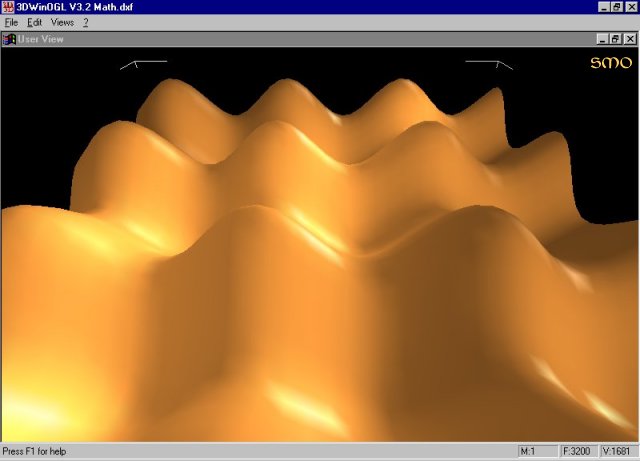Viewport: 640px width, 461px height.
Task: Restore the main 3DWinOGL window
Action: [x=617, y=7]
